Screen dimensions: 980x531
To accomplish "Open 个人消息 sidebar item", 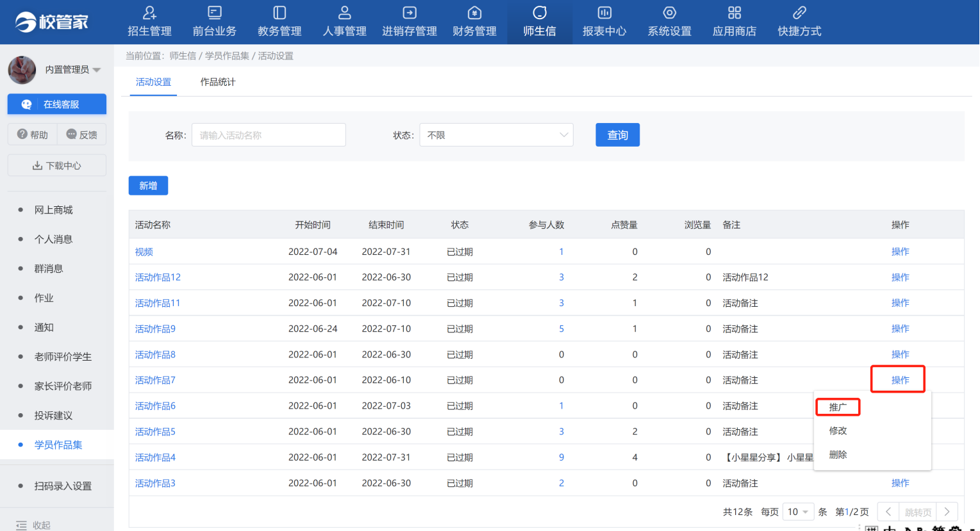I will pyautogui.click(x=53, y=239).
